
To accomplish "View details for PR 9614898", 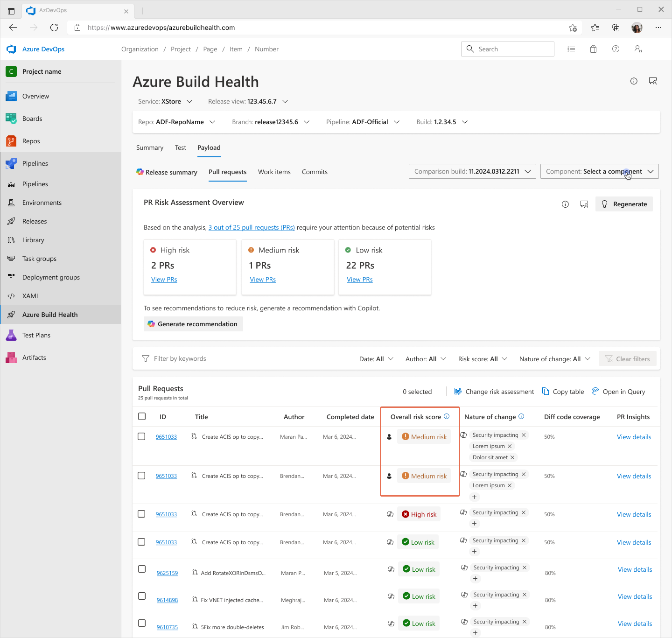I will pos(635,596).
